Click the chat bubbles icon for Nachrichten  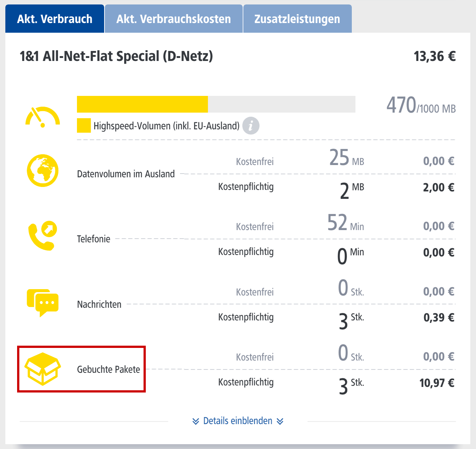click(x=43, y=303)
